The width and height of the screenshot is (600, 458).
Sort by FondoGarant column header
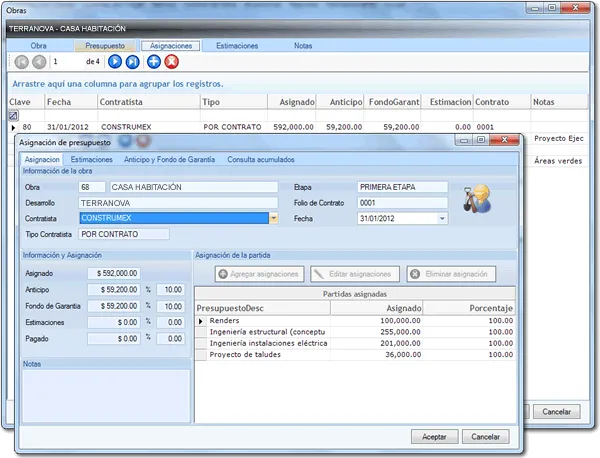(392, 102)
